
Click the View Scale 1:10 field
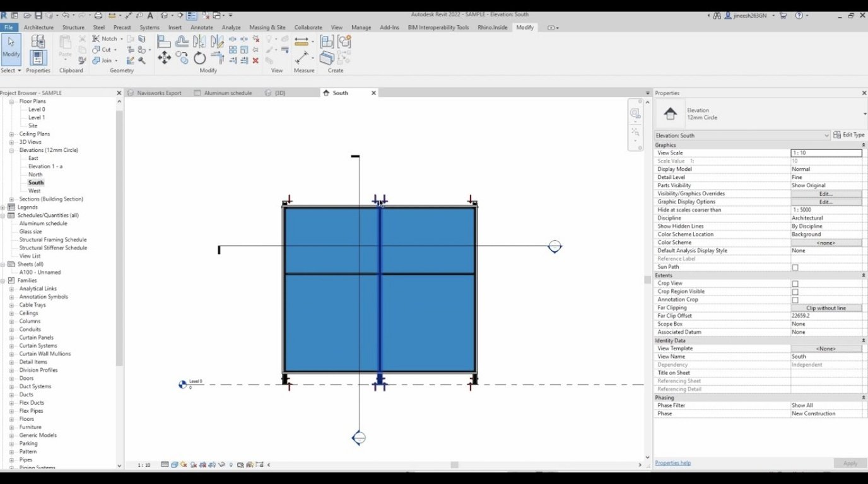coord(826,153)
